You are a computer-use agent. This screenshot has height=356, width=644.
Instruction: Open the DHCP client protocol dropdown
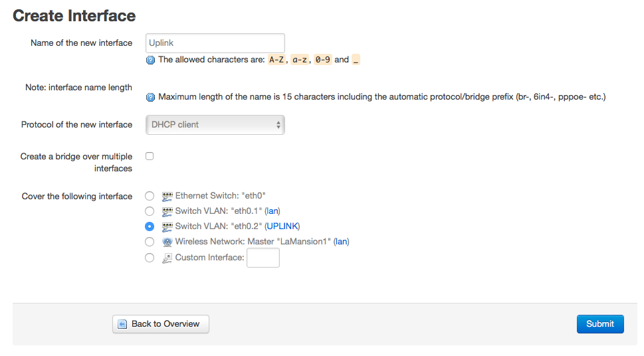click(215, 125)
